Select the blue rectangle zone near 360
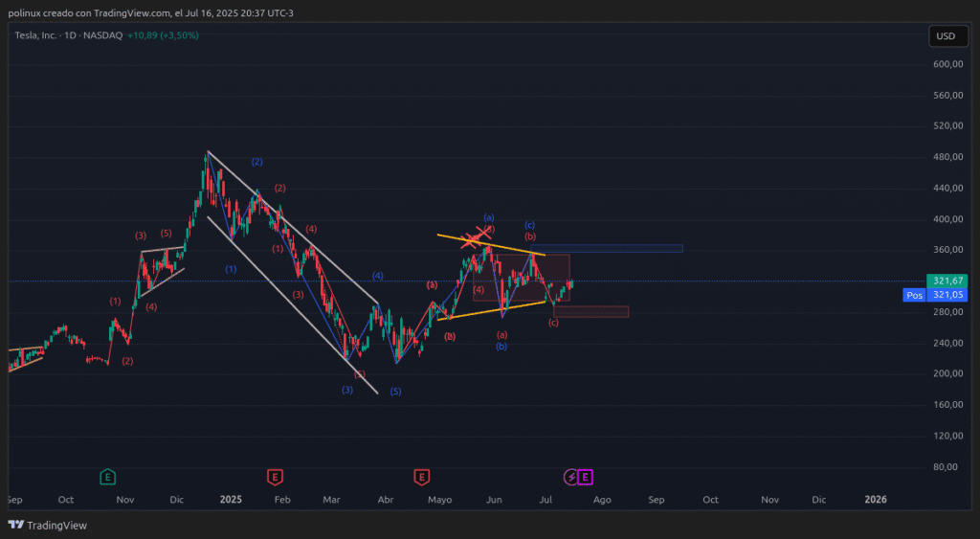The width and height of the screenshot is (980, 539). pos(612,249)
